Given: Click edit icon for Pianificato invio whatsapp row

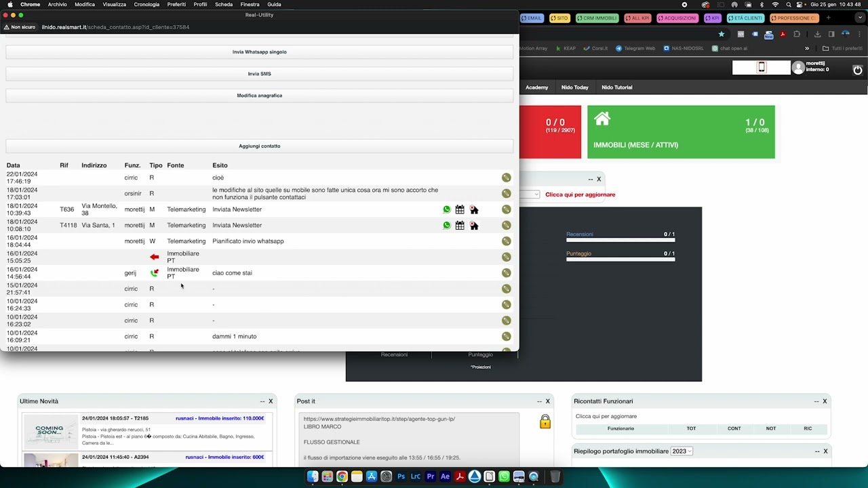Looking at the screenshot, I should click(x=506, y=241).
